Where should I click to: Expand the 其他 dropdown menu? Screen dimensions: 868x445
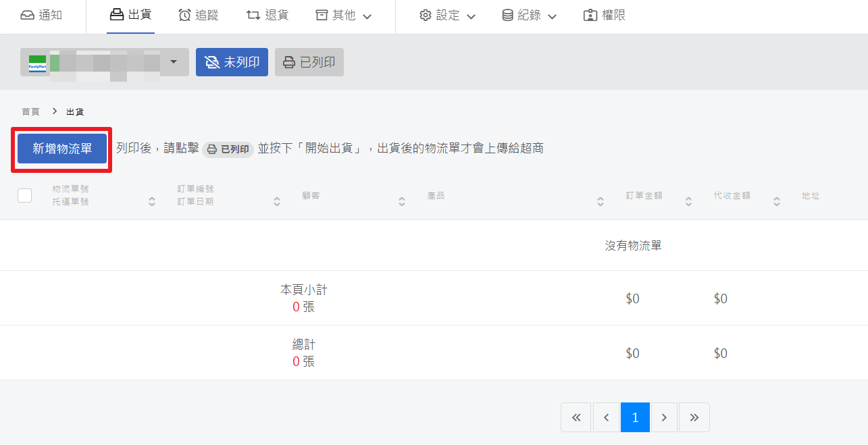pos(344,15)
